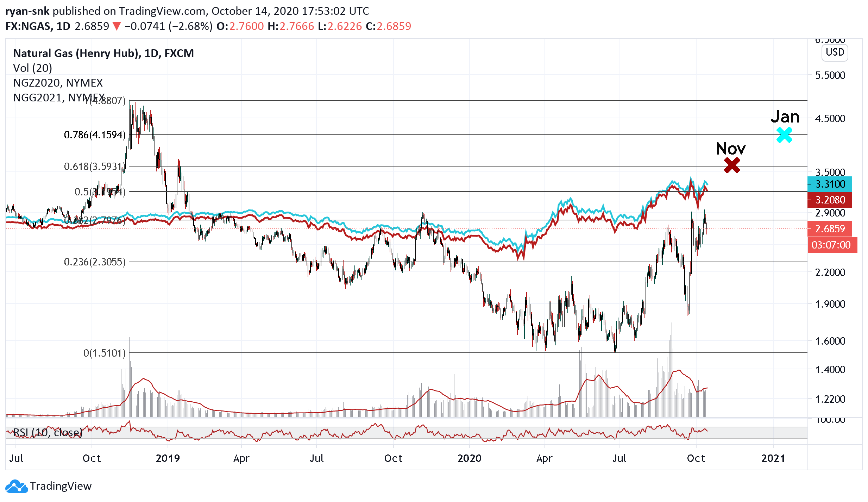Click the O:2.7600 open value
The height and width of the screenshot is (502, 868).
pyautogui.click(x=240, y=26)
